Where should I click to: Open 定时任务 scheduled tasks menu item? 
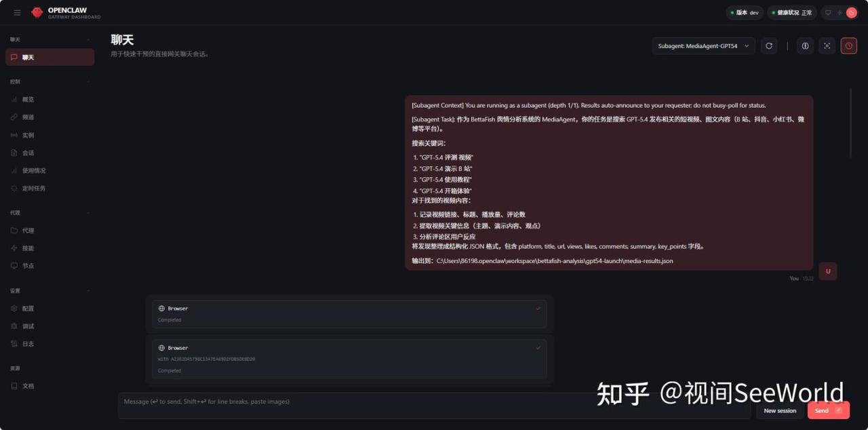pyautogui.click(x=33, y=189)
